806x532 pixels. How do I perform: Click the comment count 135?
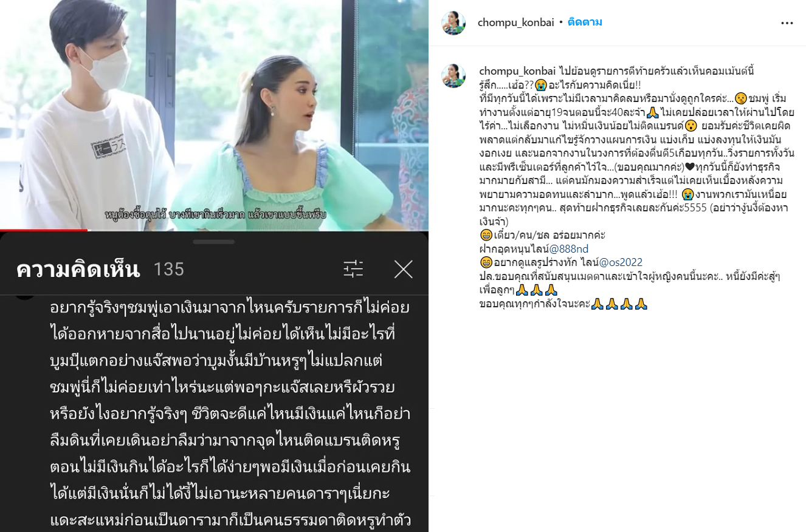(168, 269)
